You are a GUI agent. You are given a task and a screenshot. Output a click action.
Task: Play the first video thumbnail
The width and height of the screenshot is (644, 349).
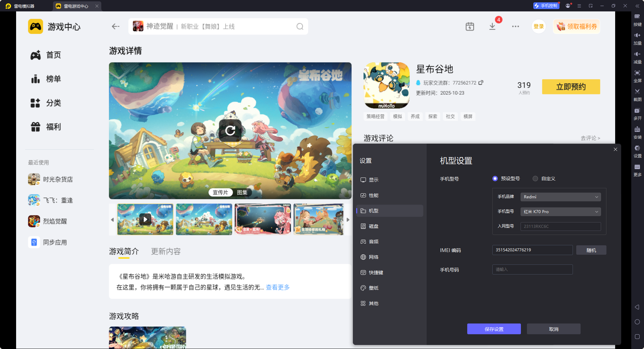coord(145,219)
